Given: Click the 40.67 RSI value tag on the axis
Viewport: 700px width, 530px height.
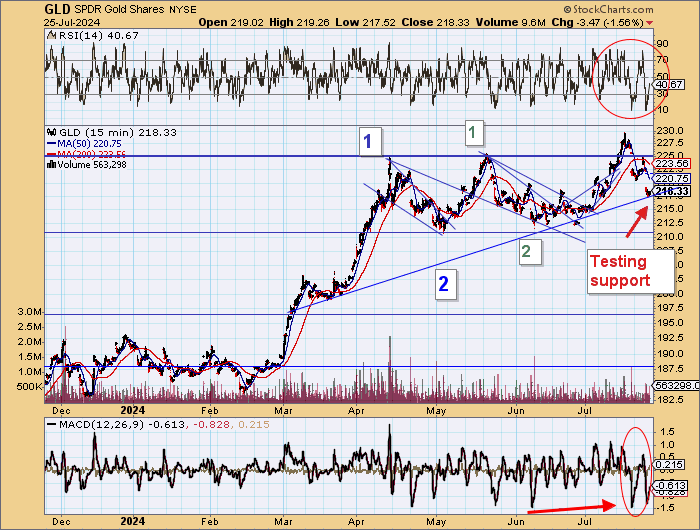Looking at the screenshot, I should click(669, 84).
